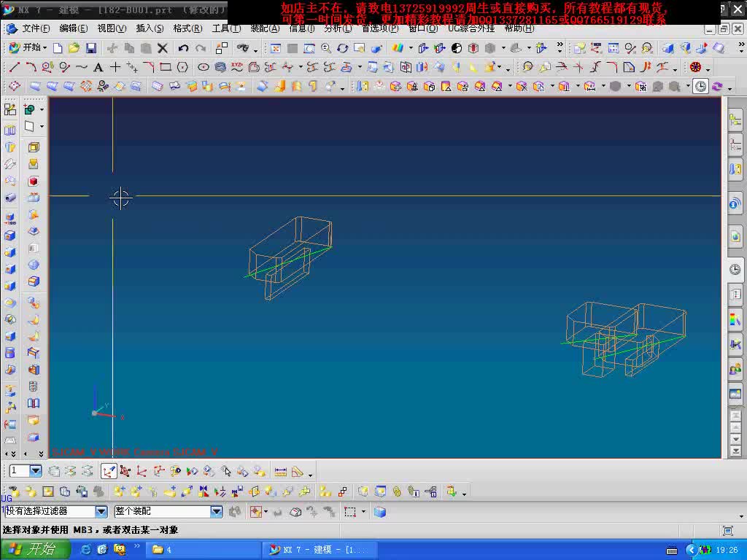
Task: Toggle the clock-icon button in third toolbar row
Action: click(x=700, y=86)
